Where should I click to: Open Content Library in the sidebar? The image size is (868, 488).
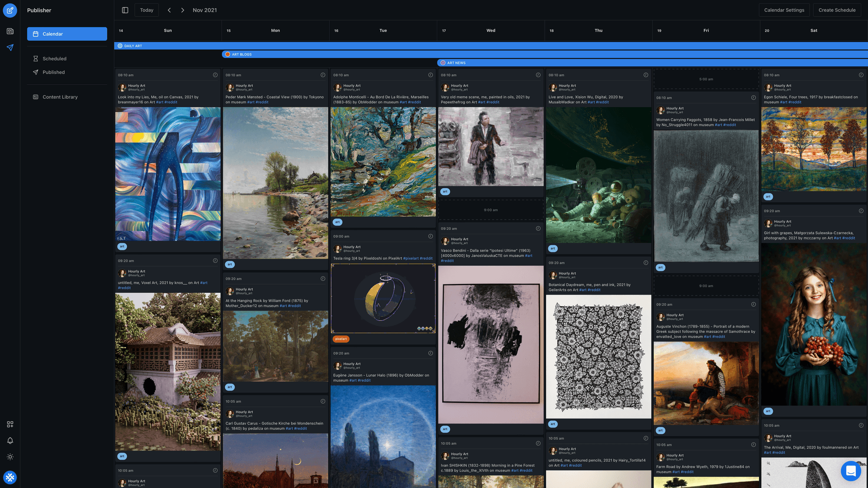click(x=60, y=97)
